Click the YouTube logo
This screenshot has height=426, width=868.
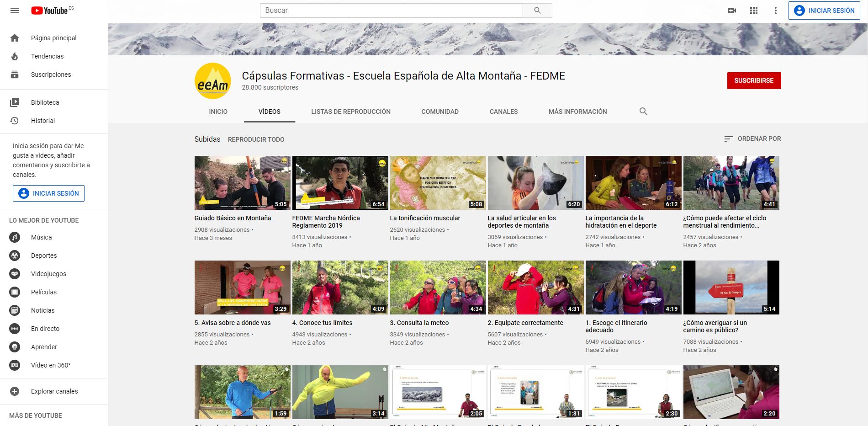point(50,11)
